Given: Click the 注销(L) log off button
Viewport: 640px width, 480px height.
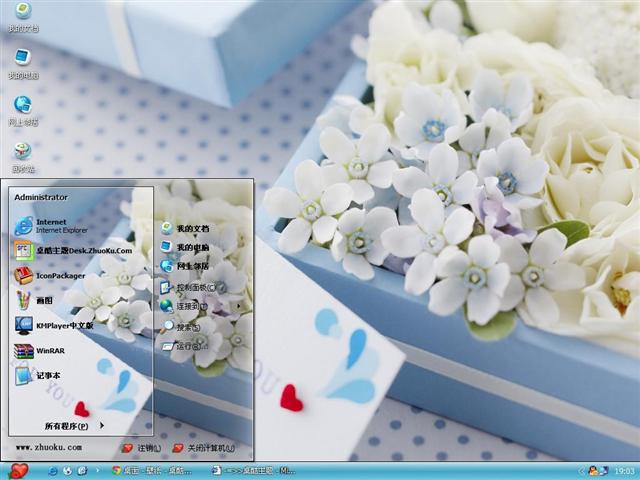Looking at the screenshot, I should coord(142,448).
